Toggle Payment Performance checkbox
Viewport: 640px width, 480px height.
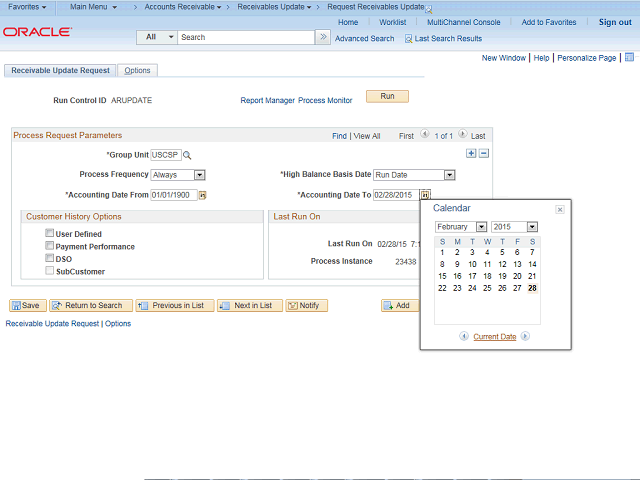[x=49, y=246]
